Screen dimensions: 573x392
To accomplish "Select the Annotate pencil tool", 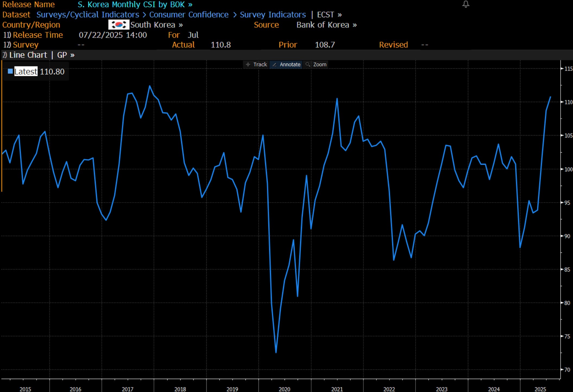I will click(286, 65).
